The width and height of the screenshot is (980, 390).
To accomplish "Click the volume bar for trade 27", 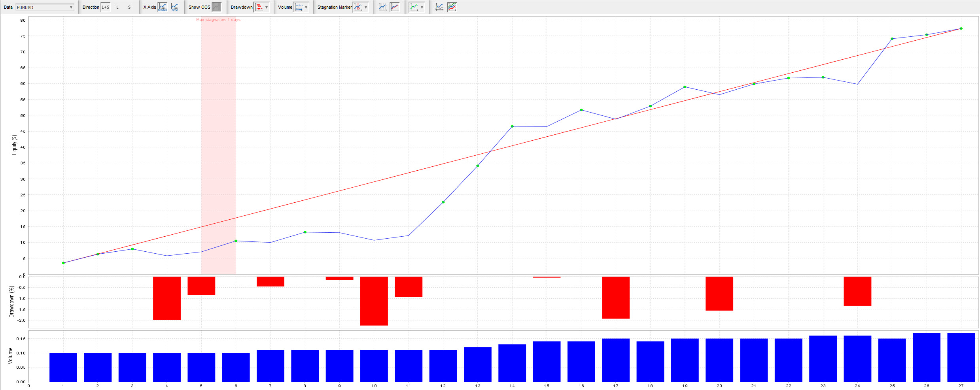I will tap(961, 357).
